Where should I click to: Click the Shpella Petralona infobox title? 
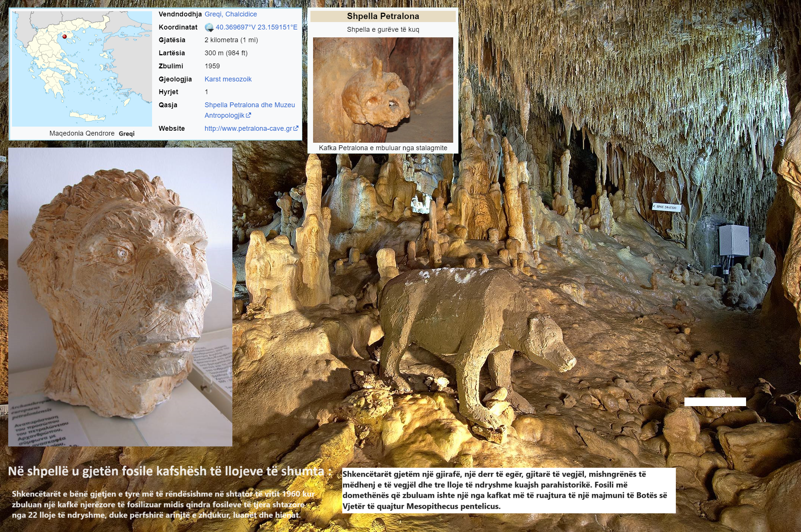point(383,16)
